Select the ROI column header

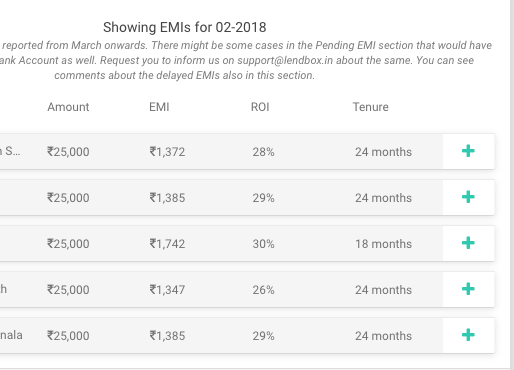pyautogui.click(x=260, y=107)
